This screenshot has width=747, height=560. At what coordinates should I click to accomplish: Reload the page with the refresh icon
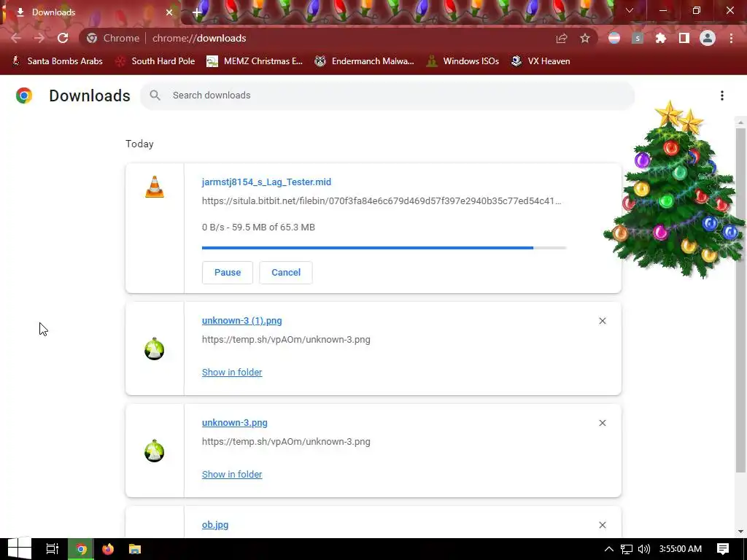coord(63,38)
